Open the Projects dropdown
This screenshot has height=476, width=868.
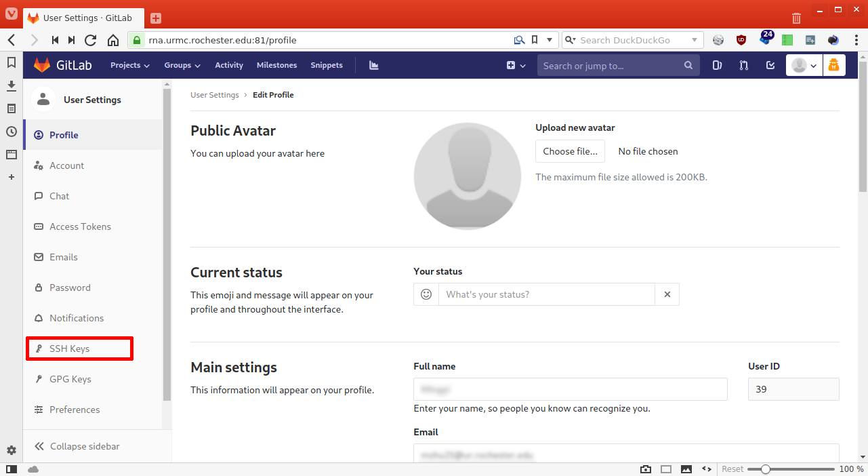tap(129, 65)
